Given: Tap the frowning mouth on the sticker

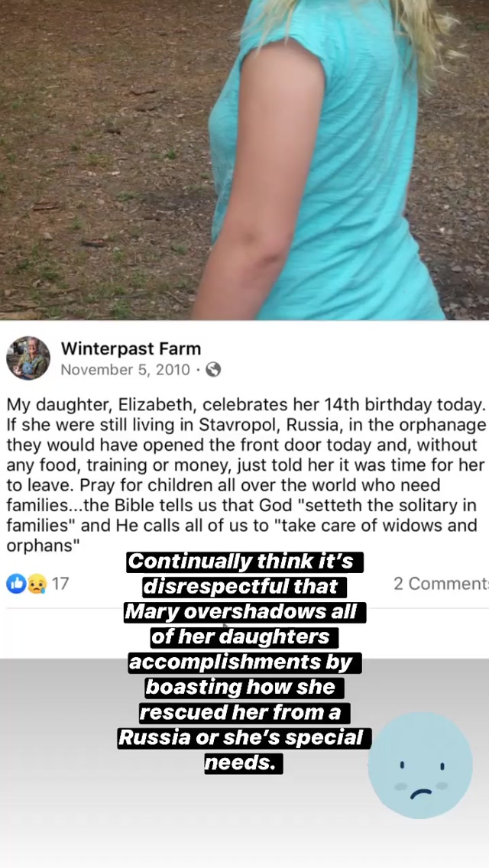Looking at the screenshot, I should pyautogui.click(x=421, y=794).
